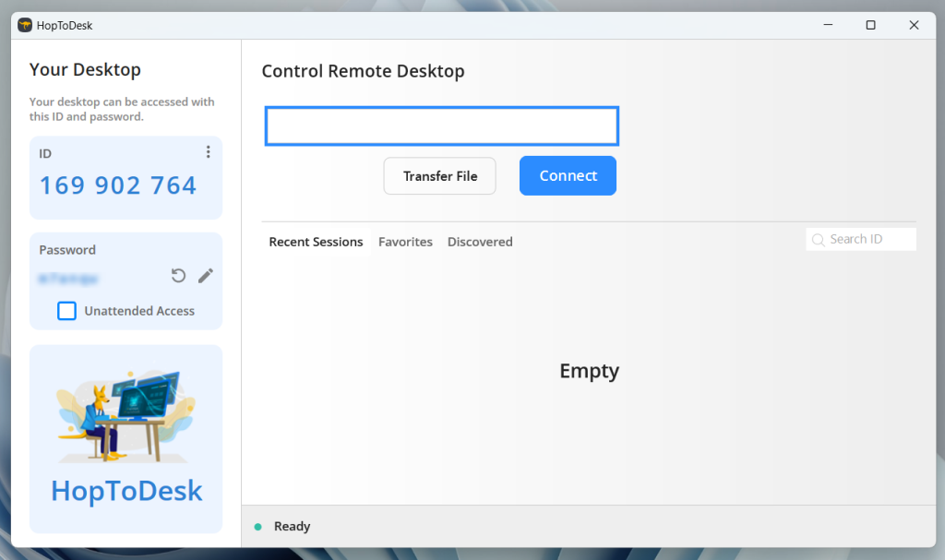945x560 pixels.
Task: Refresh the password with the regenerate icon
Action: (179, 276)
